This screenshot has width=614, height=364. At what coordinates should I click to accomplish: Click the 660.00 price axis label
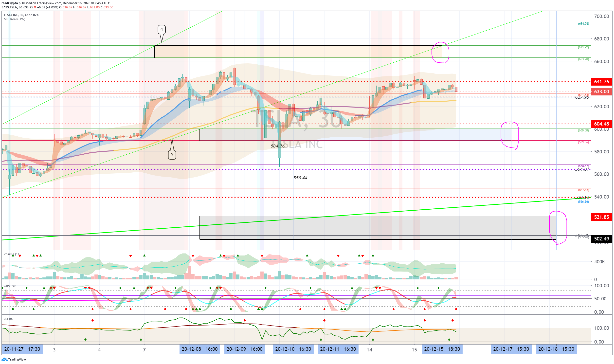(x=601, y=61)
